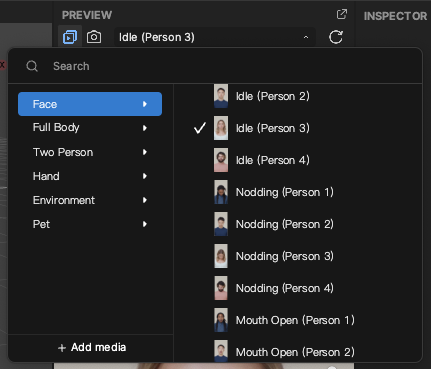Viewport: 431px width, 369px height.
Task: Click the Nodding (Person 3) thumbnail
Action: pos(221,256)
